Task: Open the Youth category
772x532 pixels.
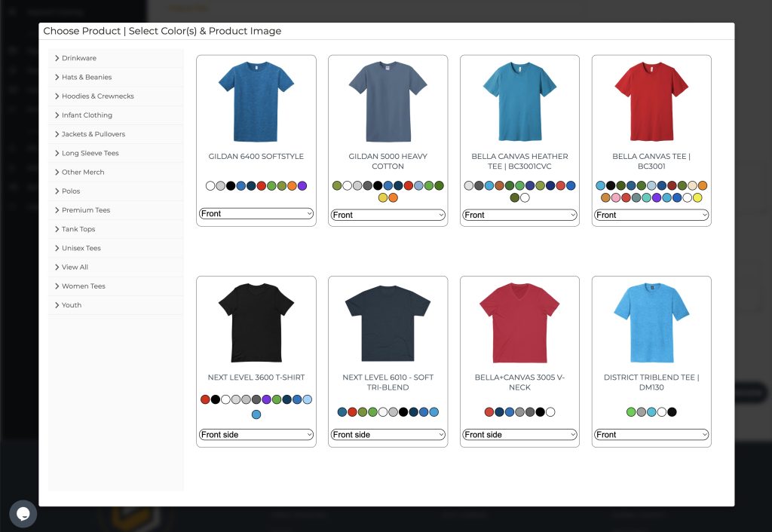Action: (x=72, y=305)
